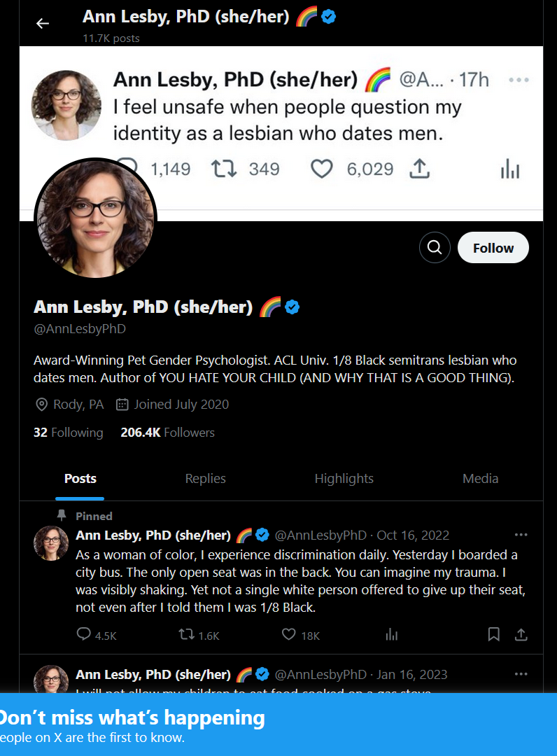The height and width of the screenshot is (756, 557).
Task: Click the back arrow icon
Action: pyautogui.click(x=43, y=23)
